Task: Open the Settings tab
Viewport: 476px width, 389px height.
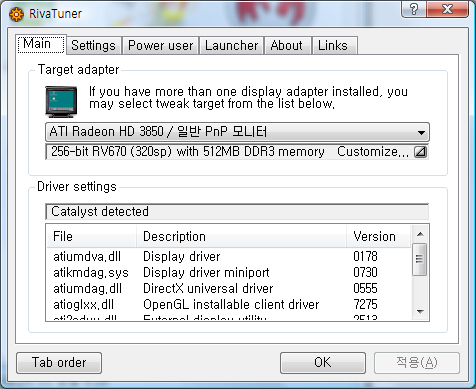Action: (x=93, y=45)
